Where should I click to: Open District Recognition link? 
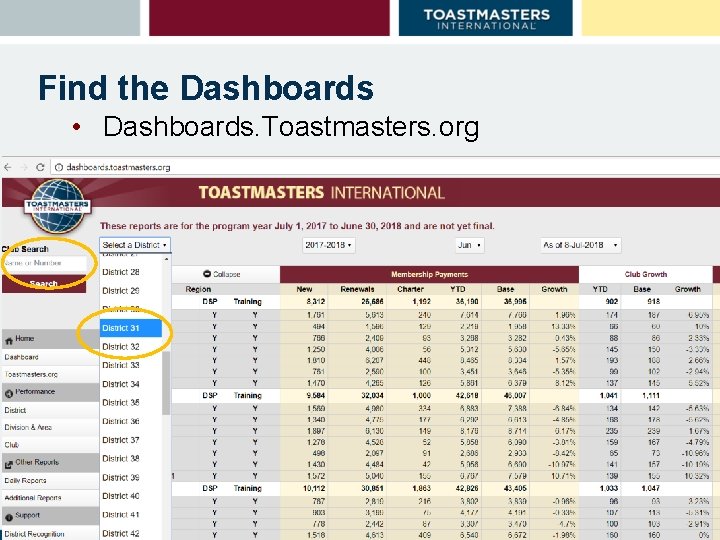click(34, 534)
